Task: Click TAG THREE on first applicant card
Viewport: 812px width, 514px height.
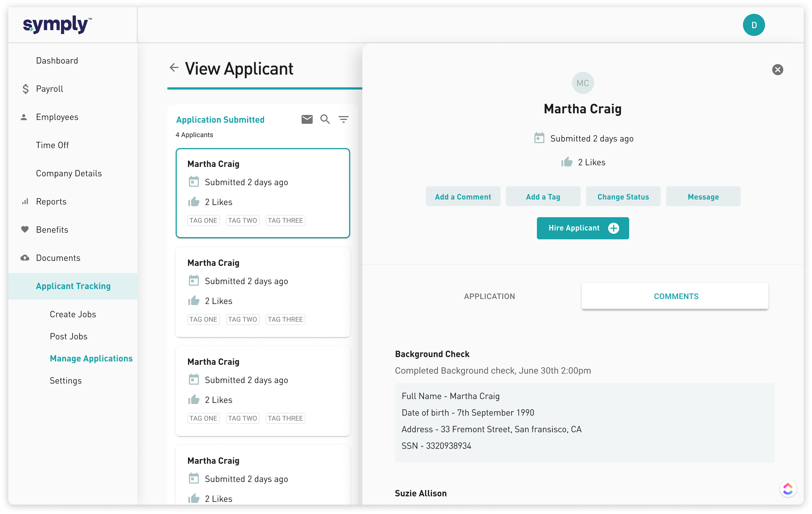Action: pos(285,220)
